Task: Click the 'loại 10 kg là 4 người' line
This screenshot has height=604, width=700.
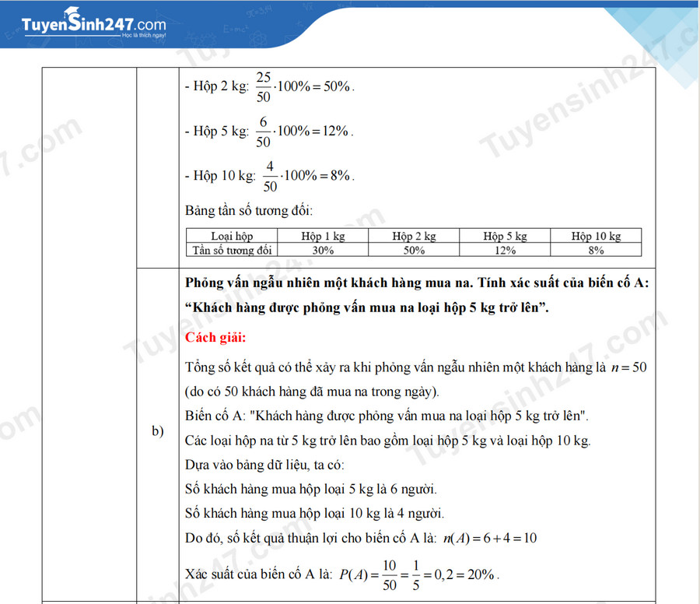Action: coord(314,513)
